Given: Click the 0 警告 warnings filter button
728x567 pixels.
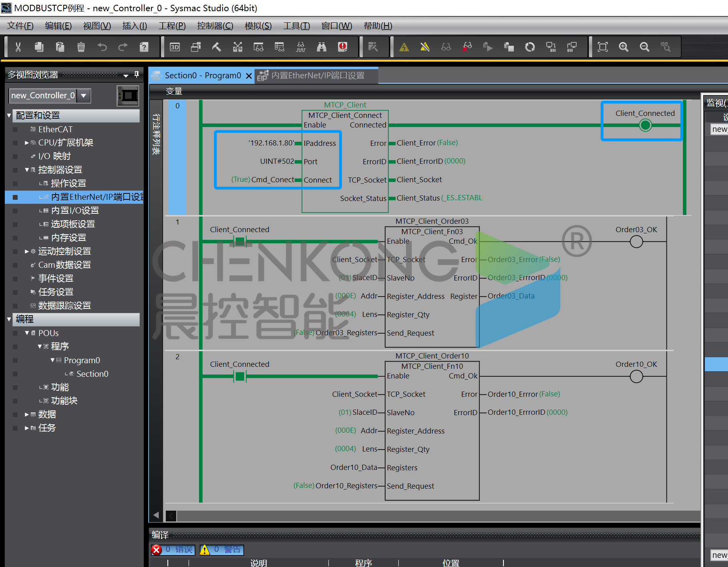Looking at the screenshot, I should click(x=222, y=550).
